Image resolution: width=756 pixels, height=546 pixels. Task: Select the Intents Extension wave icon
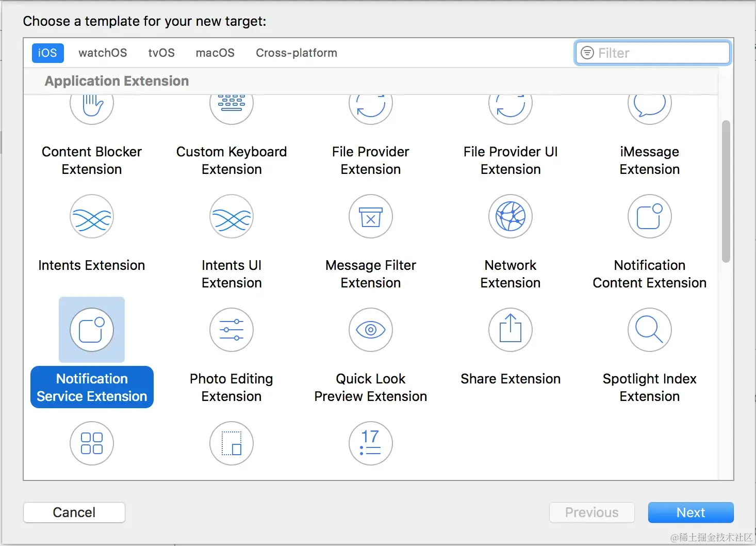(x=92, y=216)
